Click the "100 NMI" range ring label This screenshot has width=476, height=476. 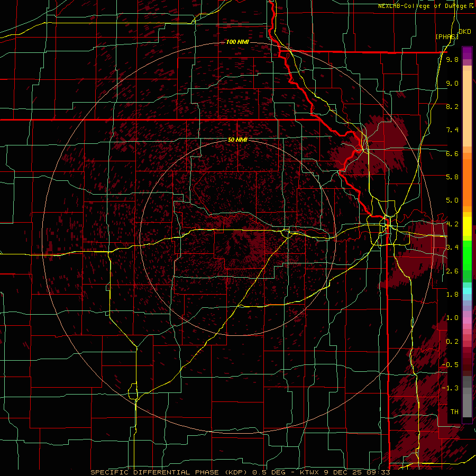tap(237, 42)
